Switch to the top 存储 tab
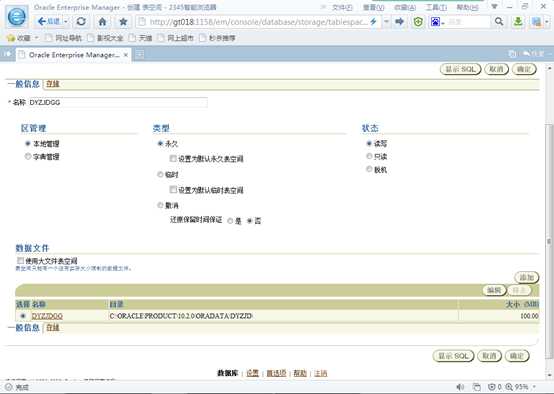 pos(53,84)
